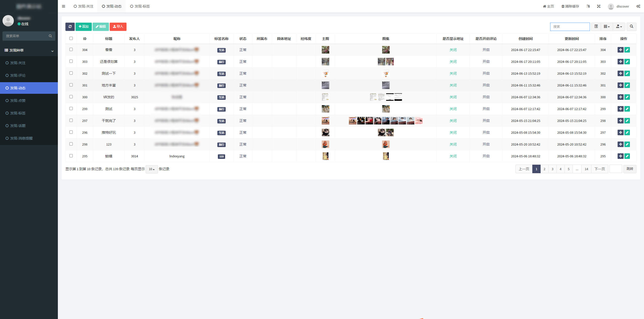Tick the checkbox for row ID 303

pos(71,61)
